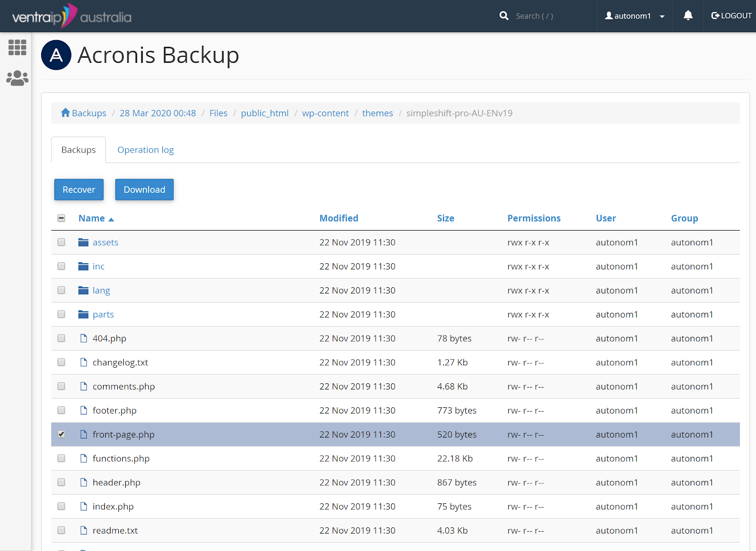Click the header.php file icon
Image resolution: width=756 pixels, height=551 pixels.
84,482
